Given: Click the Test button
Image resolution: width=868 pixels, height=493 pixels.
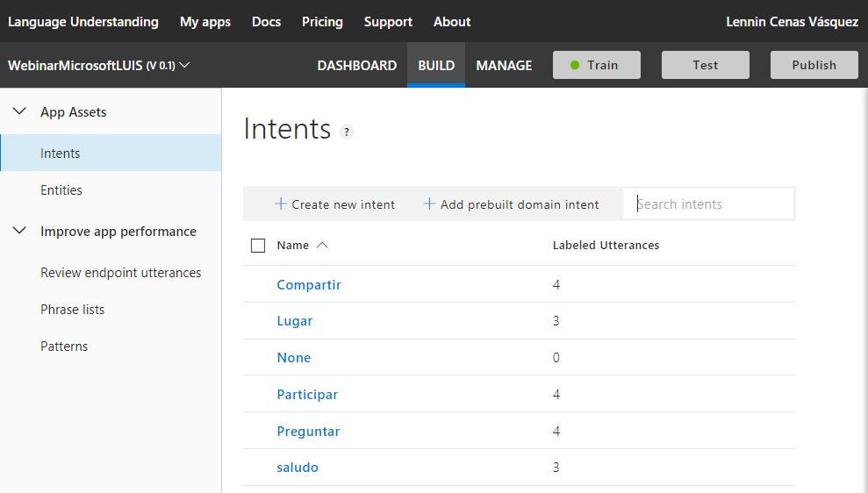Looking at the screenshot, I should click(706, 65).
